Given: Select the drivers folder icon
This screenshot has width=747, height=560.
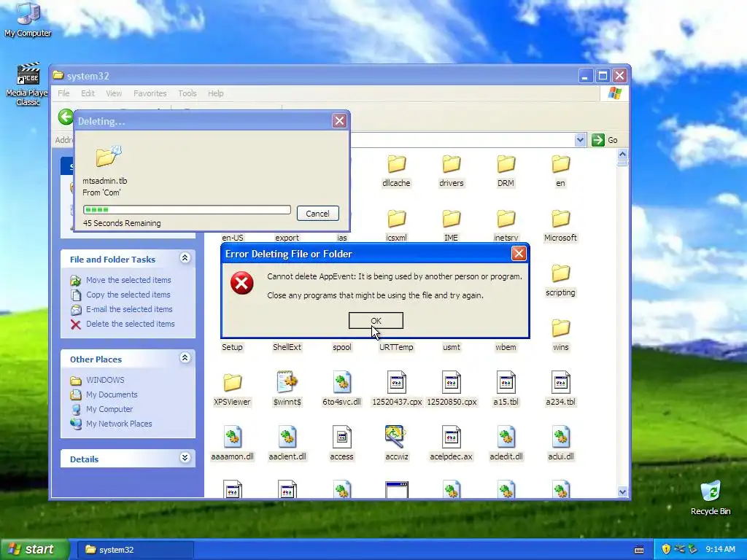Looking at the screenshot, I should [x=451, y=164].
